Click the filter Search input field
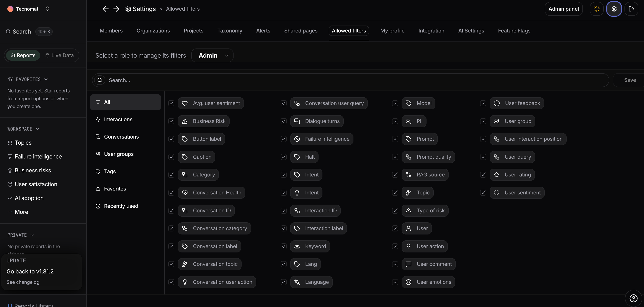This screenshot has height=307, width=644. point(350,80)
